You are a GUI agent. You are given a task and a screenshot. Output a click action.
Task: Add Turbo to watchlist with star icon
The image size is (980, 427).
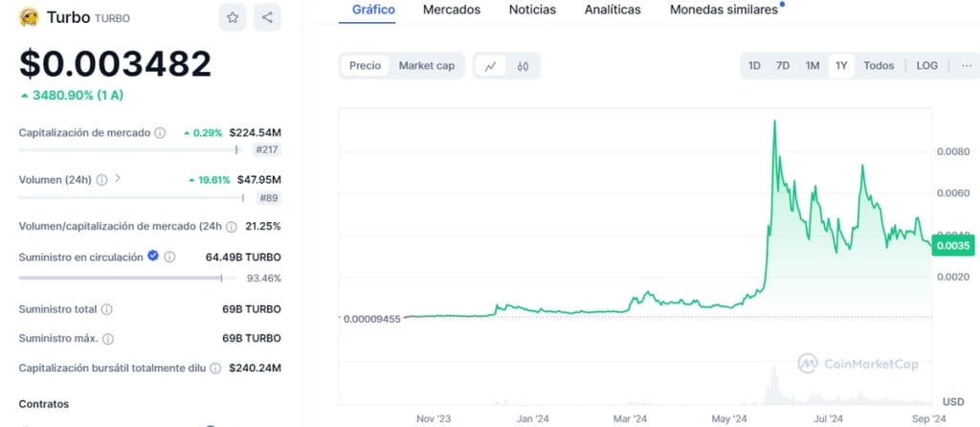pyautogui.click(x=233, y=17)
